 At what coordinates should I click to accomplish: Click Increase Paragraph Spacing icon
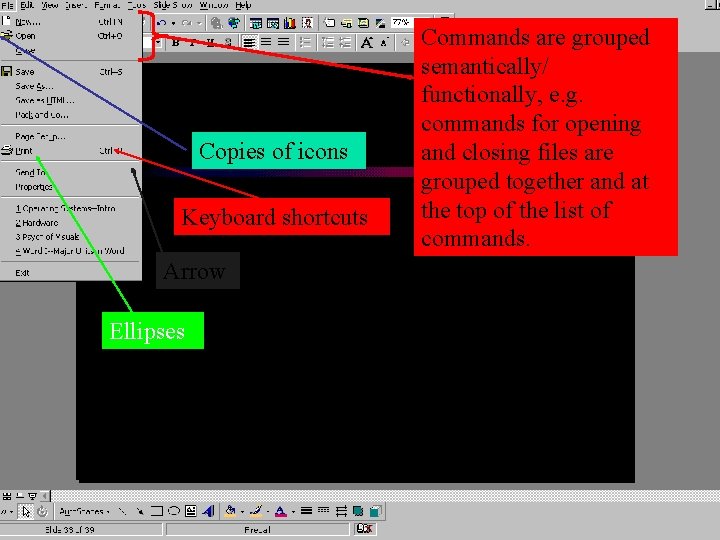click(x=327, y=43)
